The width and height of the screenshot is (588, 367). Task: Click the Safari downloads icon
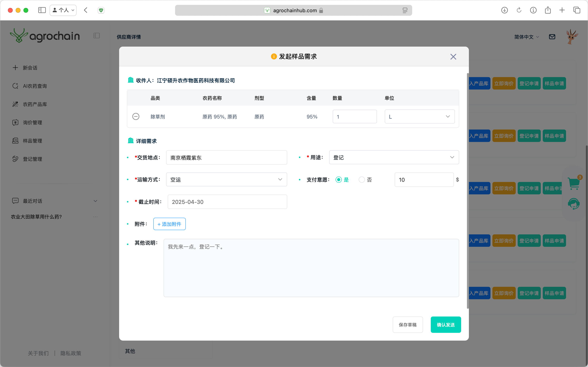click(504, 10)
